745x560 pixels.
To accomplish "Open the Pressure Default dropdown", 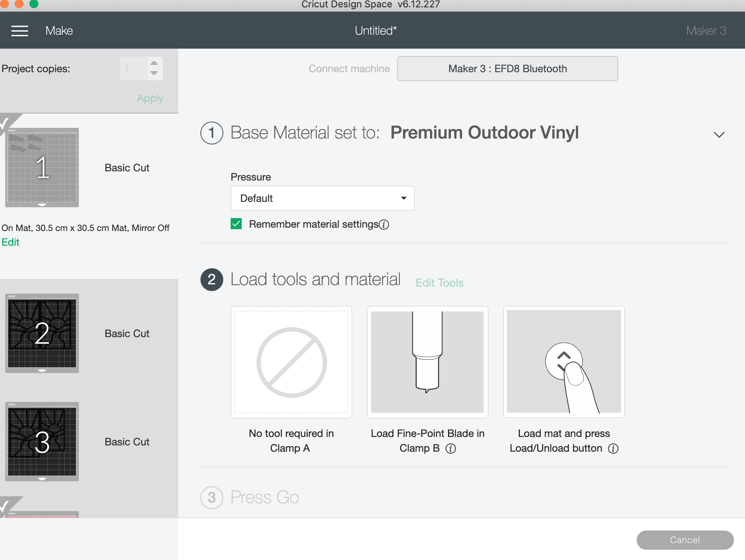I will [x=322, y=198].
